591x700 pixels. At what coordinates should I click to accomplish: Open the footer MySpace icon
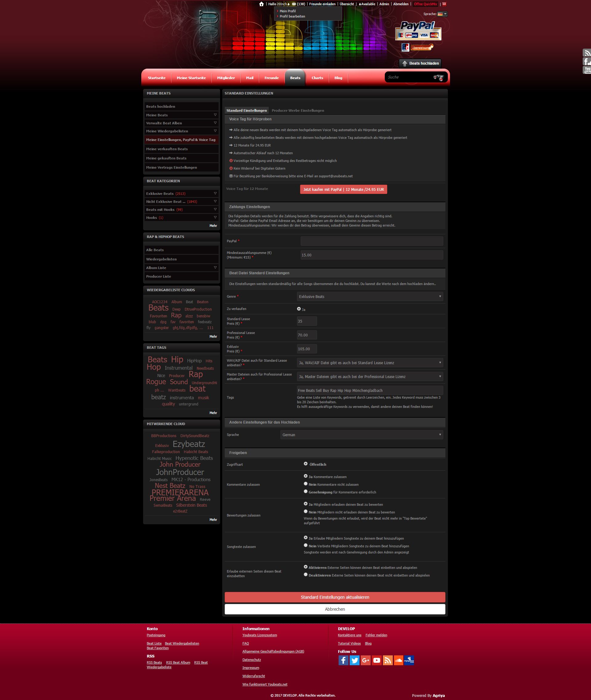[409, 660]
